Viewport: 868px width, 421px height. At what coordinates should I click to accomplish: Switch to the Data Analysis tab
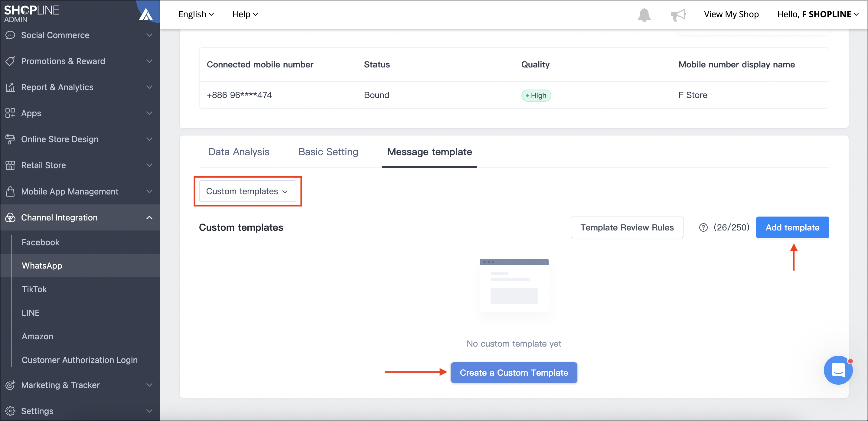click(239, 152)
